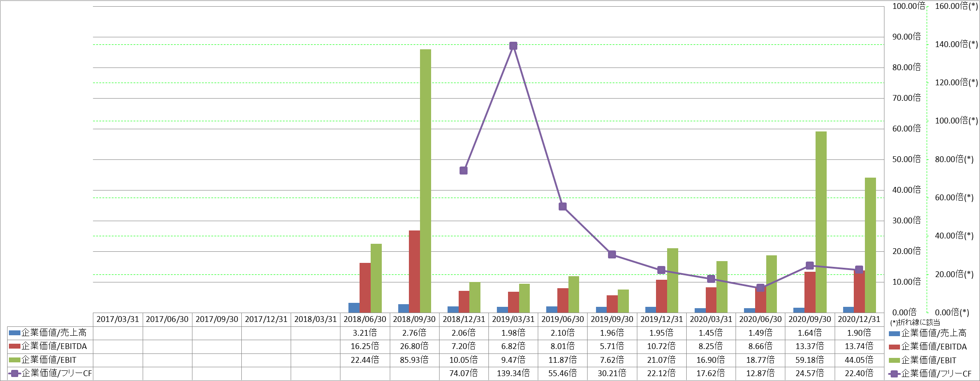
Task: Select the 59.18倍 EBIT cell
Action: coord(810,360)
